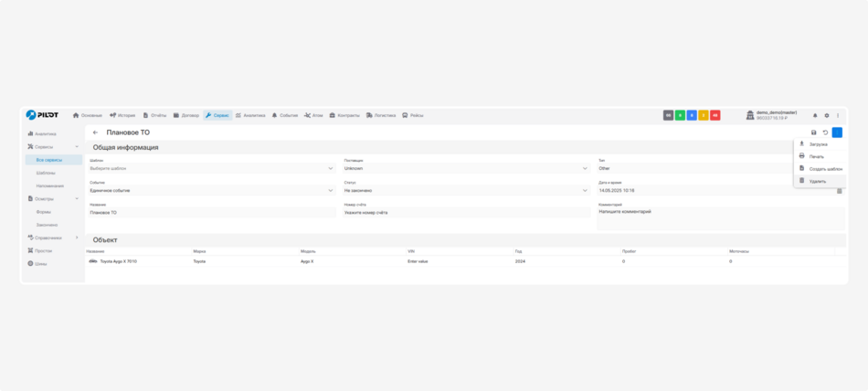Open Шаблоны in the sidebar
The height and width of the screenshot is (391, 868).
click(x=46, y=173)
